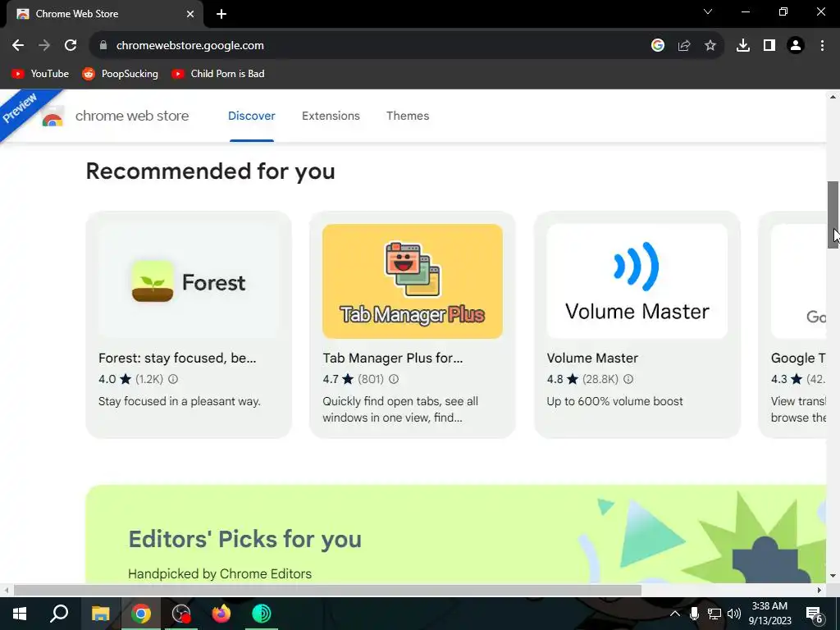Click the address bar URL field

point(375,46)
